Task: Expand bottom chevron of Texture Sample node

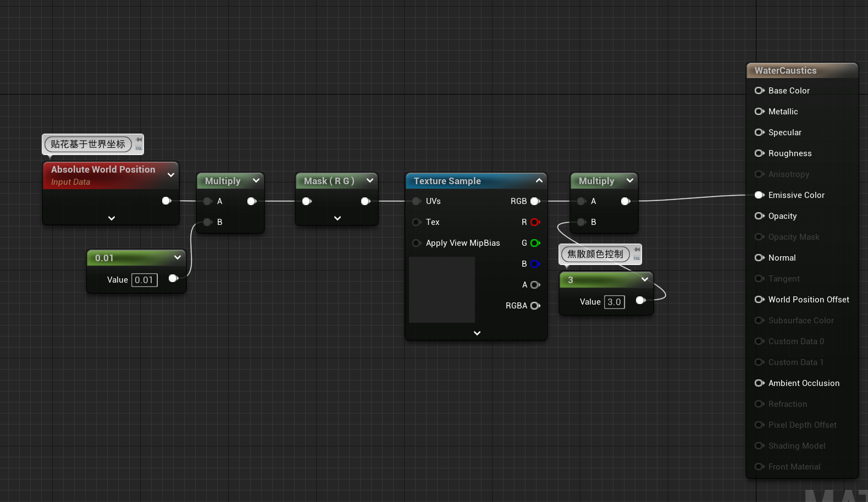Action: pyautogui.click(x=477, y=333)
